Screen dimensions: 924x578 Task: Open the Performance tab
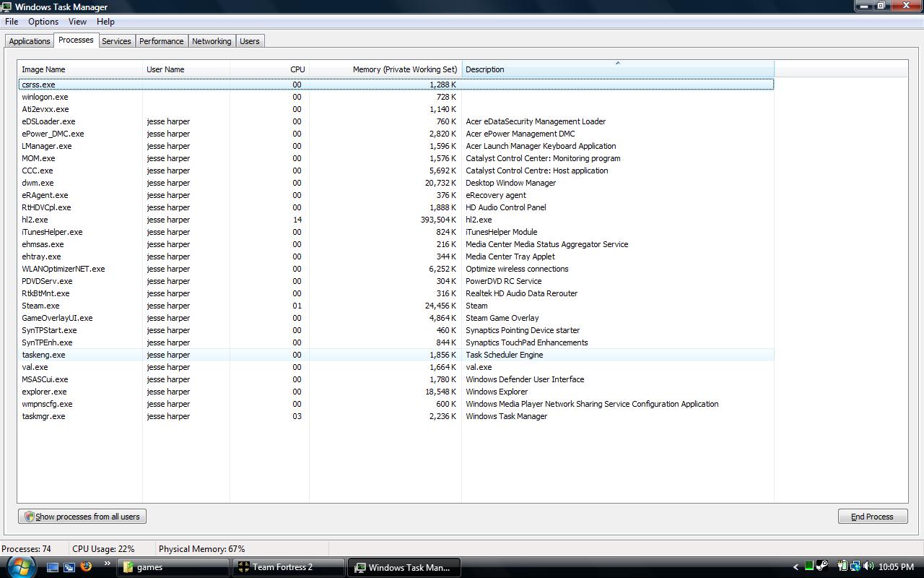coord(161,41)
